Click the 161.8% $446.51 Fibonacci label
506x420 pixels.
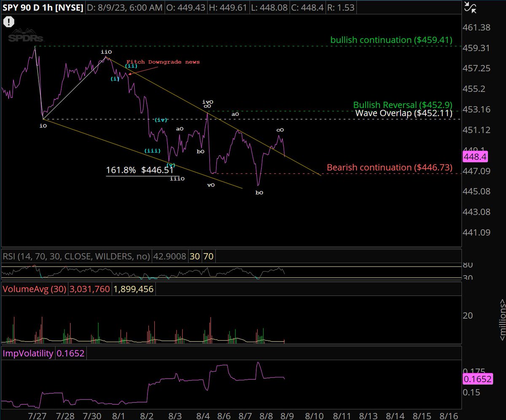point(139,170)
